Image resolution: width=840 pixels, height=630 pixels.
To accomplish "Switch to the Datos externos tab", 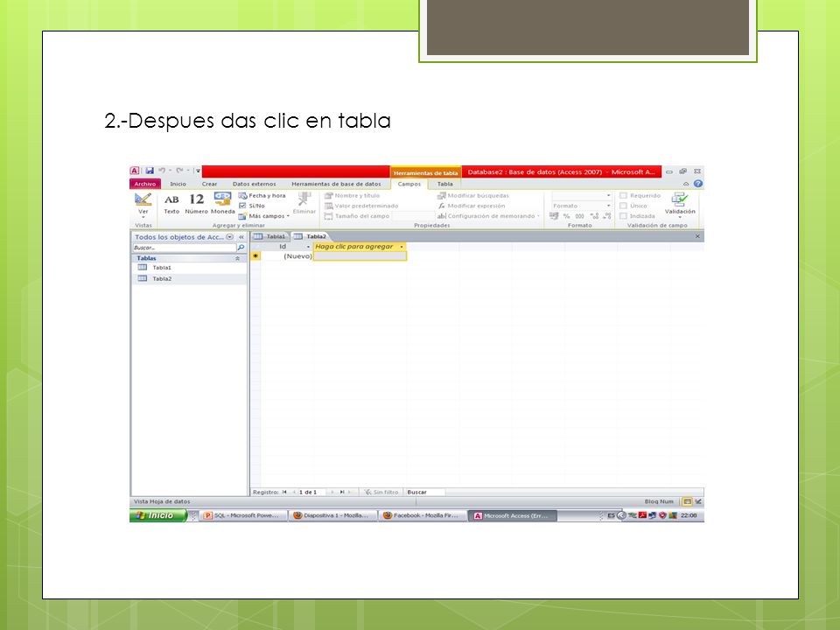I will point(255,184).
